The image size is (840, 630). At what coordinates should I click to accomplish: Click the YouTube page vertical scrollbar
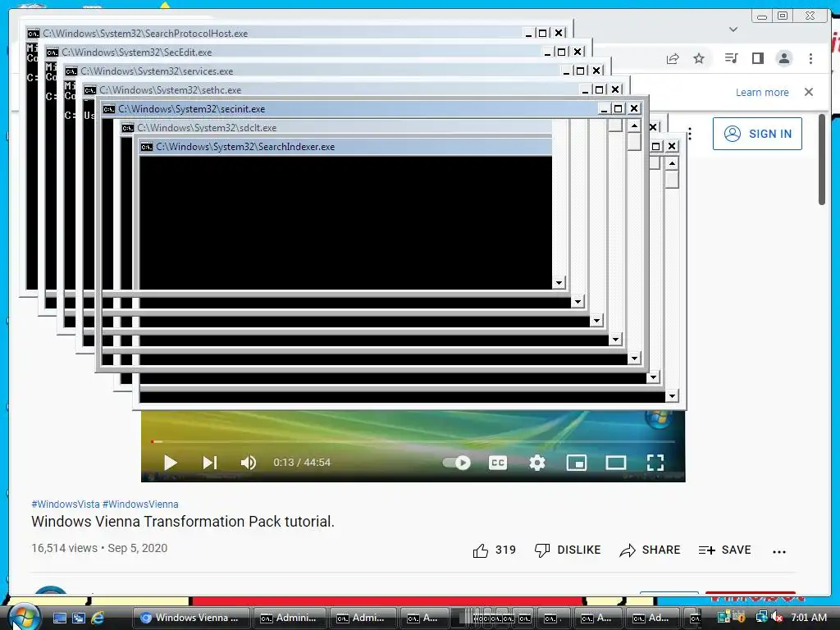822,159
